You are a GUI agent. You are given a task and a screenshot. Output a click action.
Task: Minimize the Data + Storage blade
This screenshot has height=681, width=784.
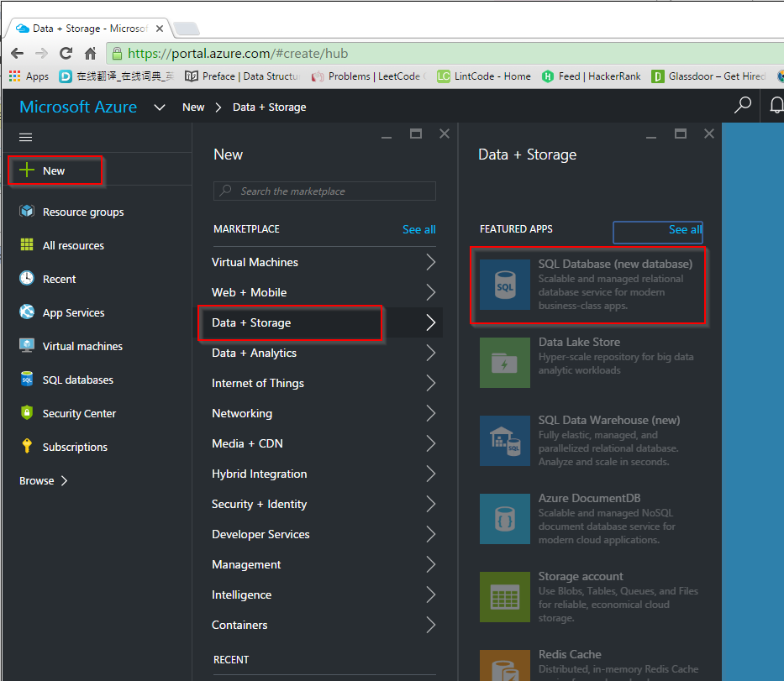(650, 136)
